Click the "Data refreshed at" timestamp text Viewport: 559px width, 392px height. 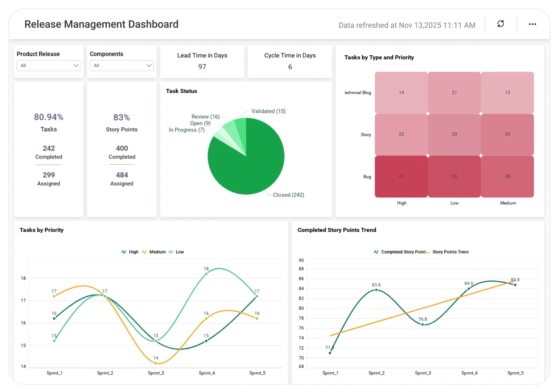[407, 25]
